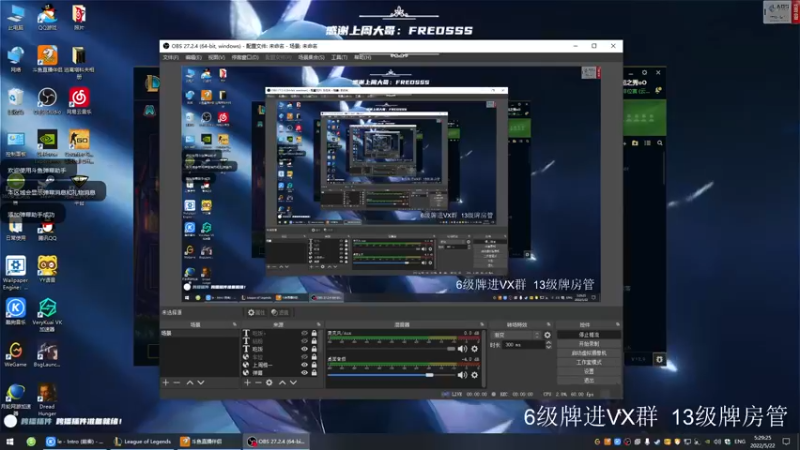
Task: Open 斗鱼直播伴侣 desktop icon
Action: 47,59
